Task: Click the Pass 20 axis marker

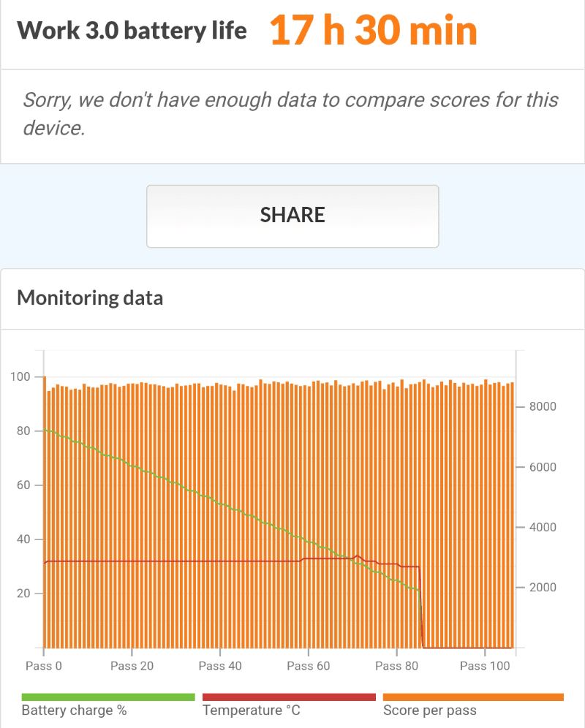Action: pyautogui.click(x=132, y=666)
